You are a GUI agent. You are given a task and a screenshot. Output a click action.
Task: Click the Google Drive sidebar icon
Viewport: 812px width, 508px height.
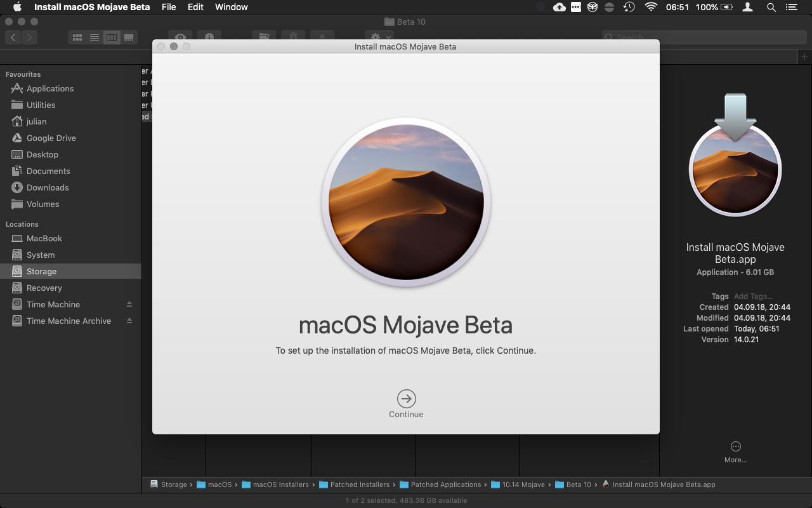tap(17, 138)
